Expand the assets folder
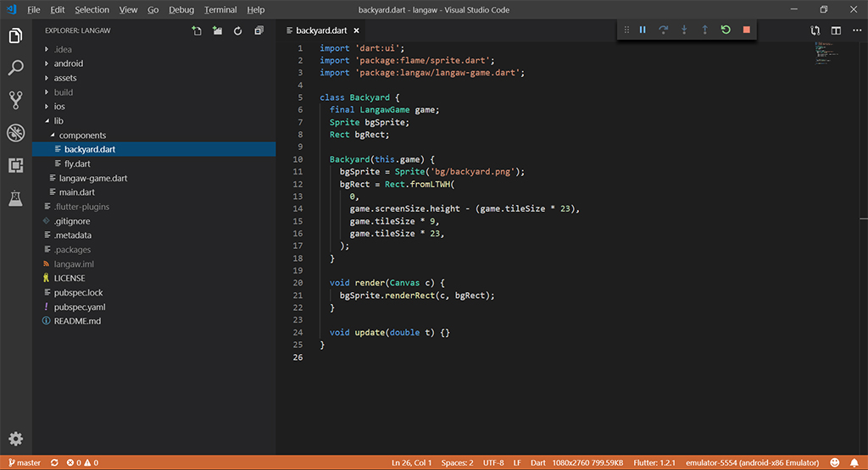The width and height of the screenshot is (868, 470). point(64,78)
